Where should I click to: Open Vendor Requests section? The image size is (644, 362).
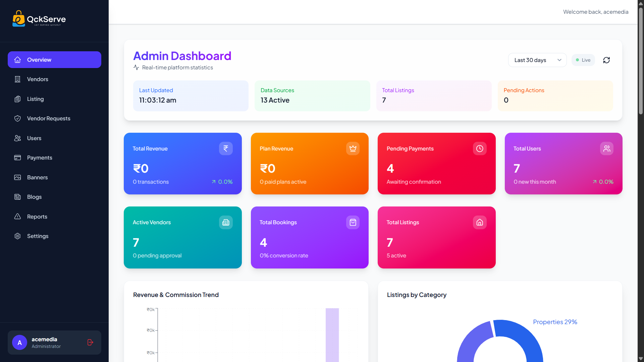pos(54,118)
